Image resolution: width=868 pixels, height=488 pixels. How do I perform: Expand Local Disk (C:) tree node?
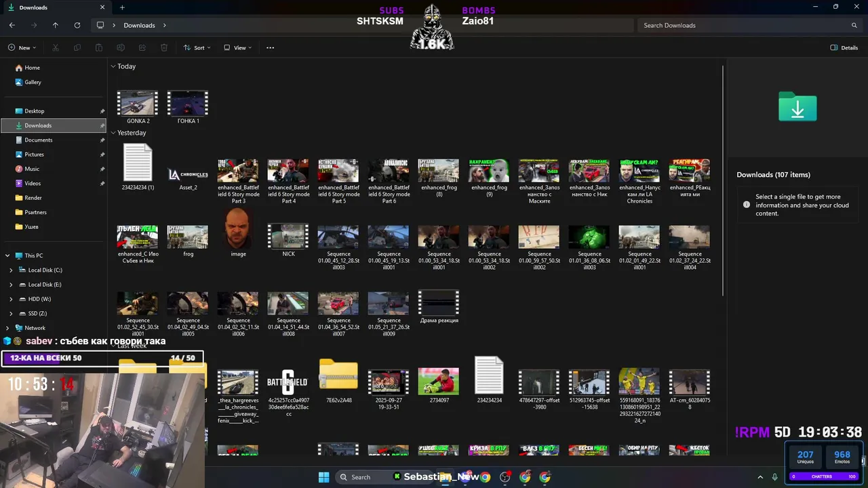[11, 270]
